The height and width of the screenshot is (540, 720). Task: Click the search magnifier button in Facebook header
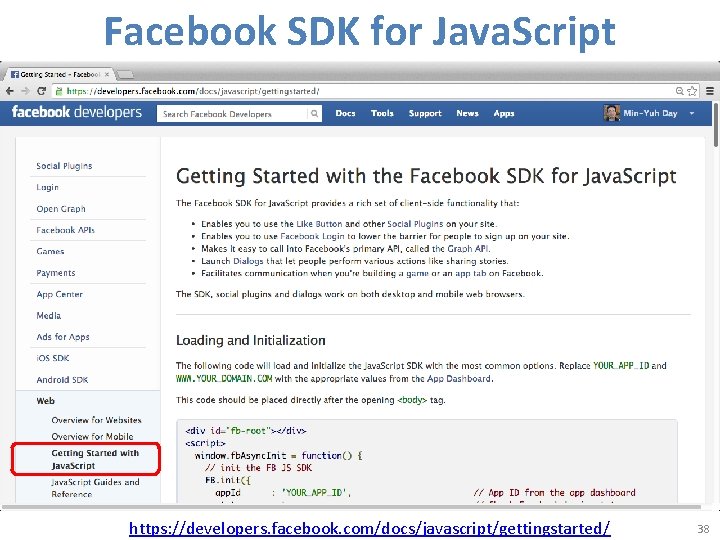coord(315,113)
